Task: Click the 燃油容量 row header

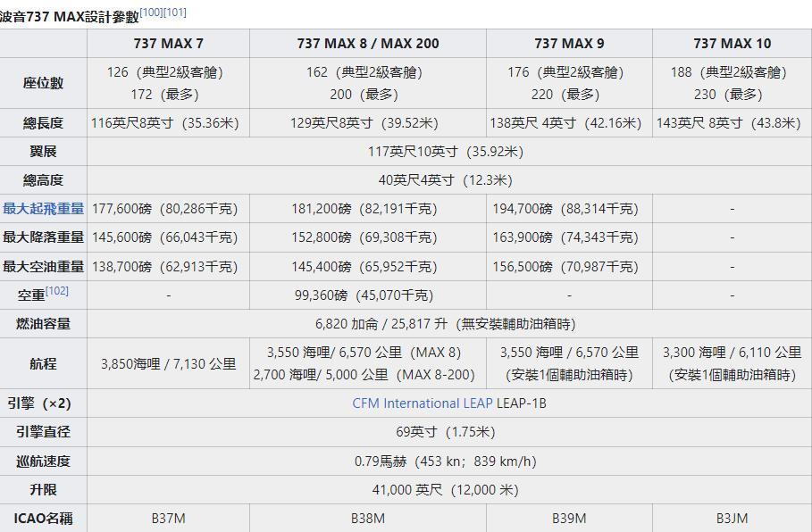Action: click(x=43, y=324)
